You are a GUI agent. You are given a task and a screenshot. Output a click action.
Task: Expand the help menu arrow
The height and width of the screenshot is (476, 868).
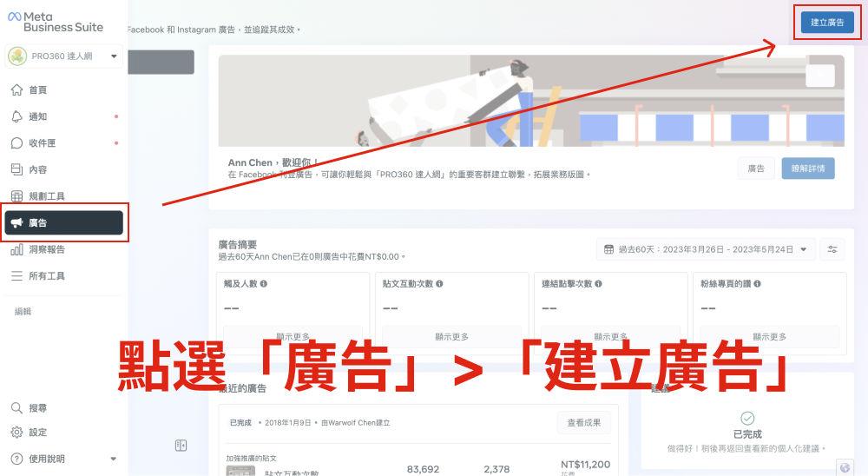113,459
